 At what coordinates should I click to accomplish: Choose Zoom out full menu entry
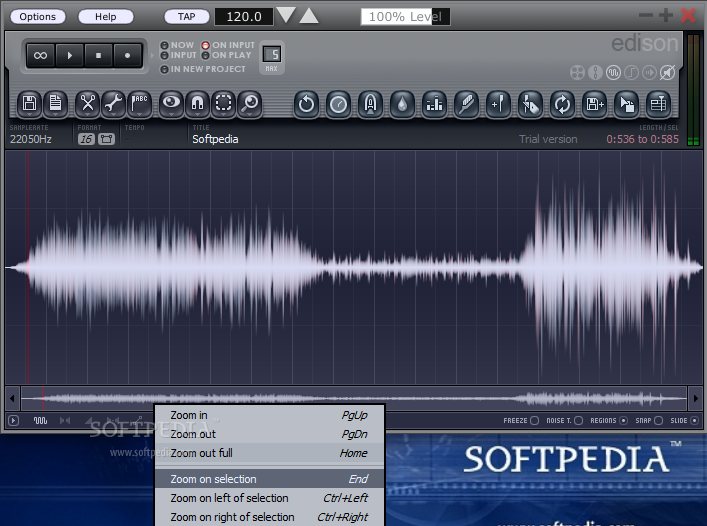click(269, 453)
